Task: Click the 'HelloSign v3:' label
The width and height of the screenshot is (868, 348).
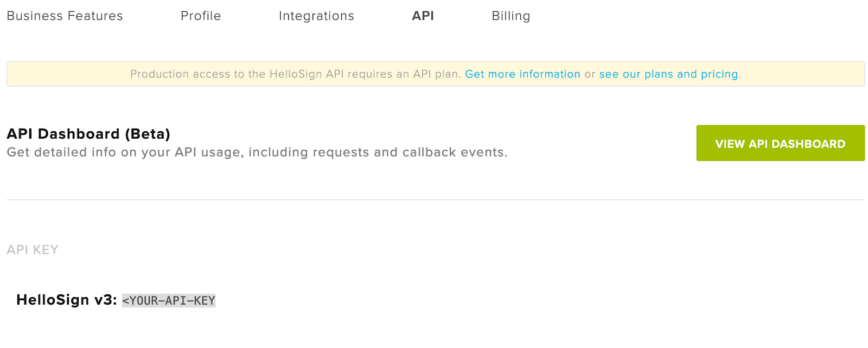Action: pyautogui.click(x=66, y=300)
